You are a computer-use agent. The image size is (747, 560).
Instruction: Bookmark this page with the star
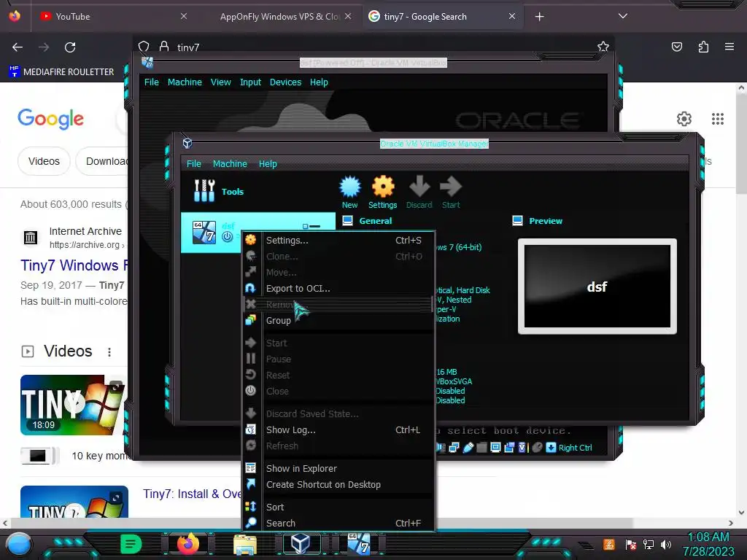pos(603,47)
